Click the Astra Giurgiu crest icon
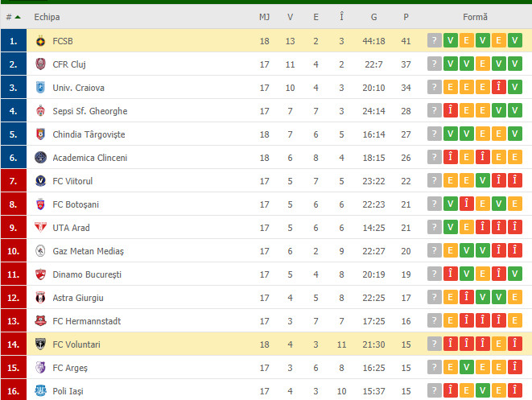 coord(40,298)
